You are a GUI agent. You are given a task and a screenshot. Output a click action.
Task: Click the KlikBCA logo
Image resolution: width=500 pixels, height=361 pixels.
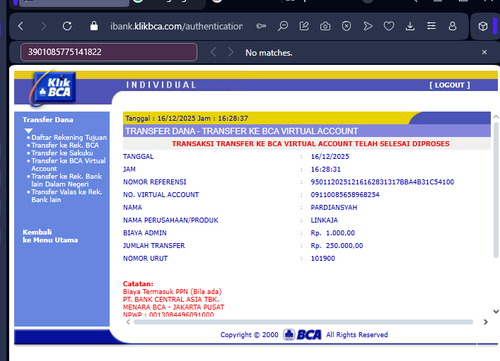[x=53, y=88]
